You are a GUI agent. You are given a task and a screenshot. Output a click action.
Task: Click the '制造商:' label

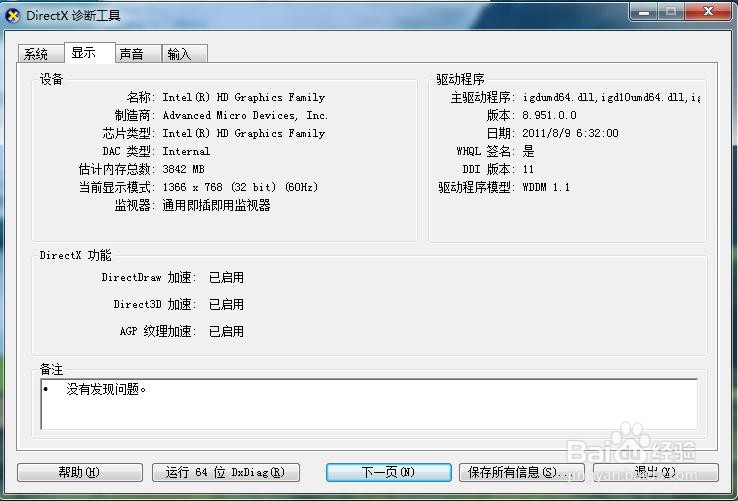point(135,115)
